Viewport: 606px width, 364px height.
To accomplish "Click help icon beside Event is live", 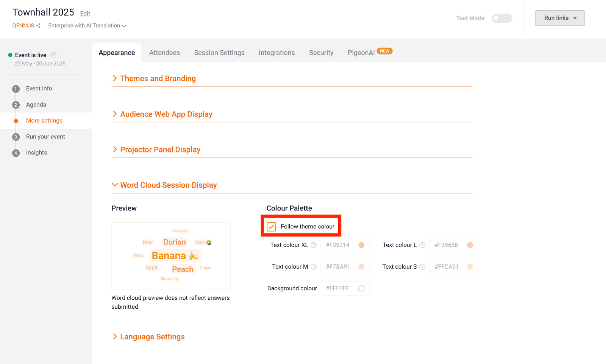I will pyautogui.click(x=53, y=55).
